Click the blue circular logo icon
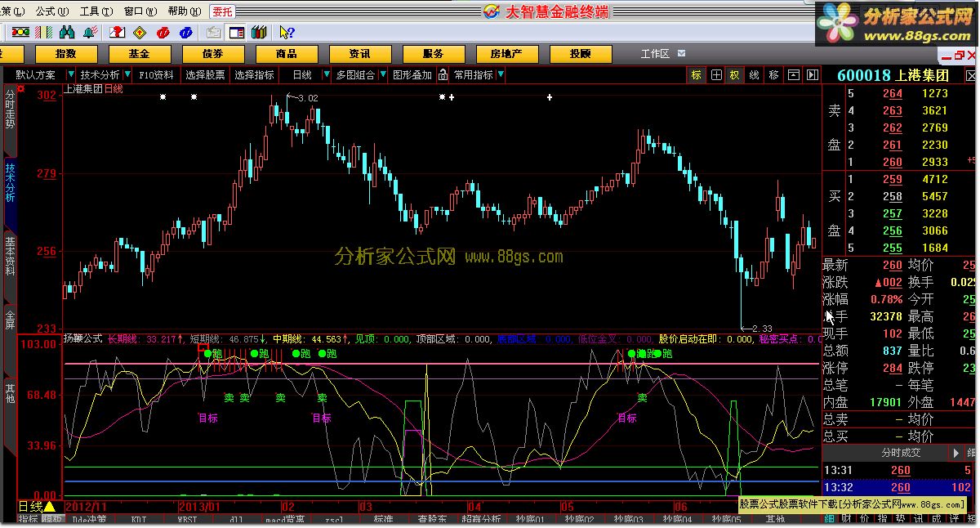 click(x=186, y=32)
